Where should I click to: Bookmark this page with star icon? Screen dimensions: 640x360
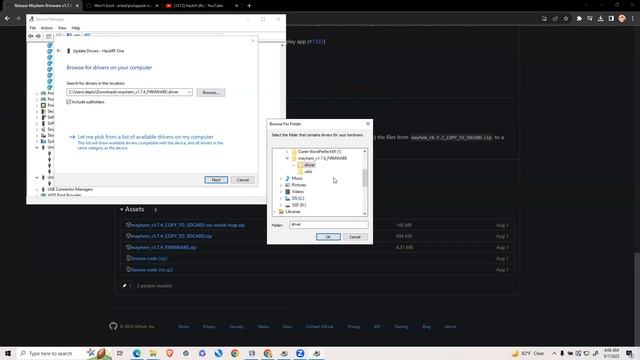click(x=566, y=18)
